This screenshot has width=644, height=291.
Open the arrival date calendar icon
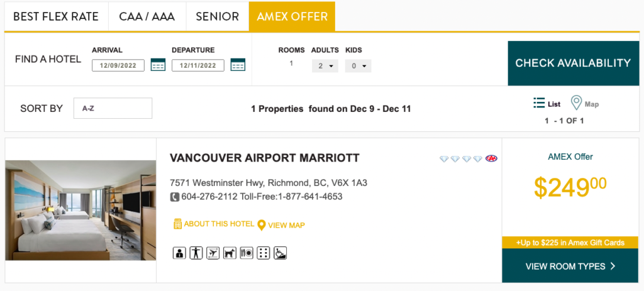158,65
